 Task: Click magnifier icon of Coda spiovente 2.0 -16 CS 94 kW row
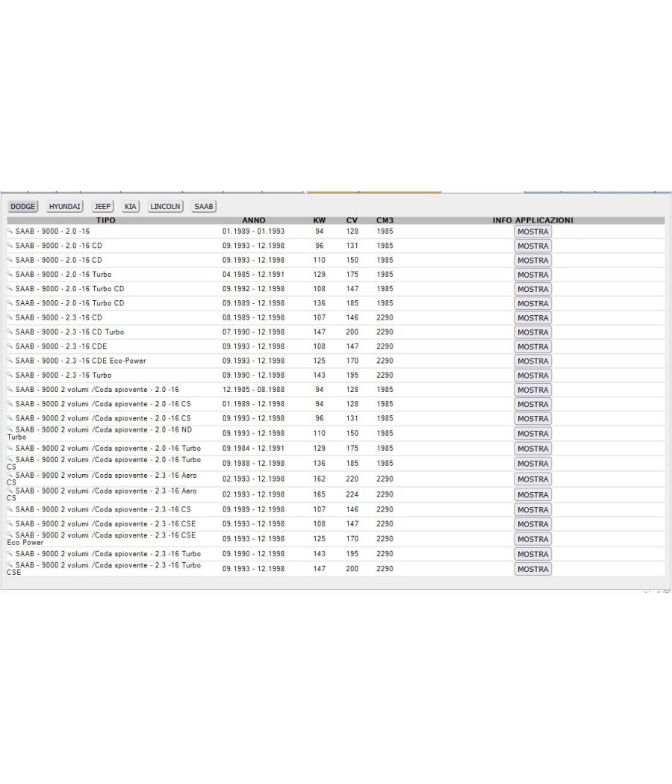(10, 403)
